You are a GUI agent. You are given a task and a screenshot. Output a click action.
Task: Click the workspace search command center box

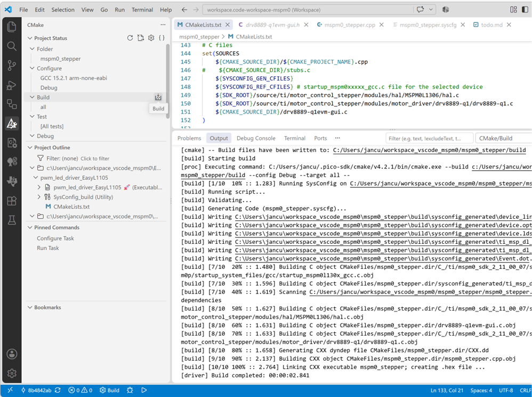[x=308, y=10]
